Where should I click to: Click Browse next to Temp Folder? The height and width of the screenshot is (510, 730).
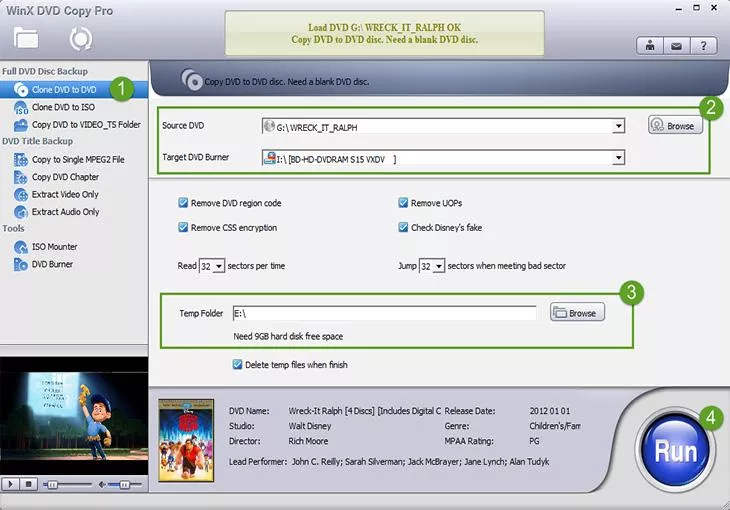pos(577,313)
